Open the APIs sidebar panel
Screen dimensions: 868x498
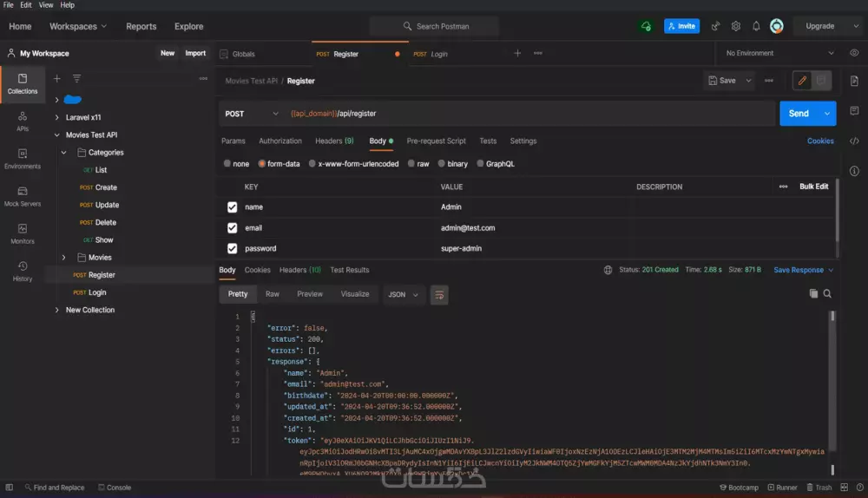23,121
